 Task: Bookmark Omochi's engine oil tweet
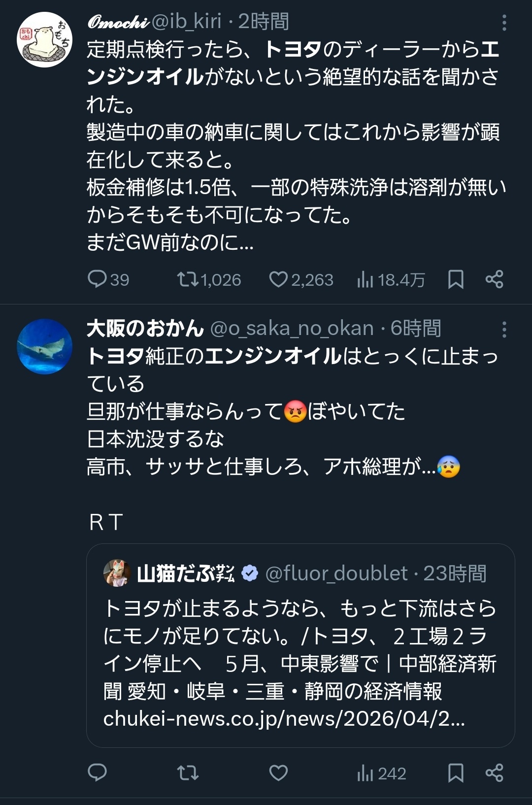(456, 279)
